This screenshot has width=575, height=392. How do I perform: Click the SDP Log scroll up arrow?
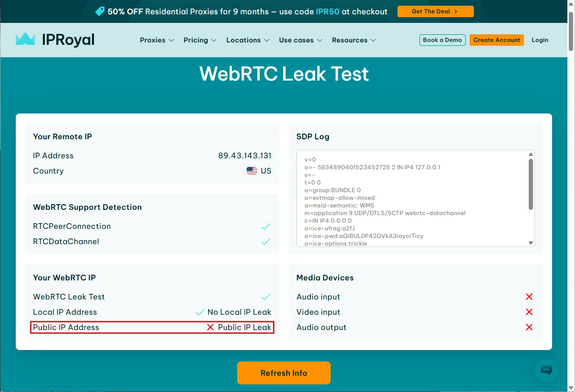(531, 155)
